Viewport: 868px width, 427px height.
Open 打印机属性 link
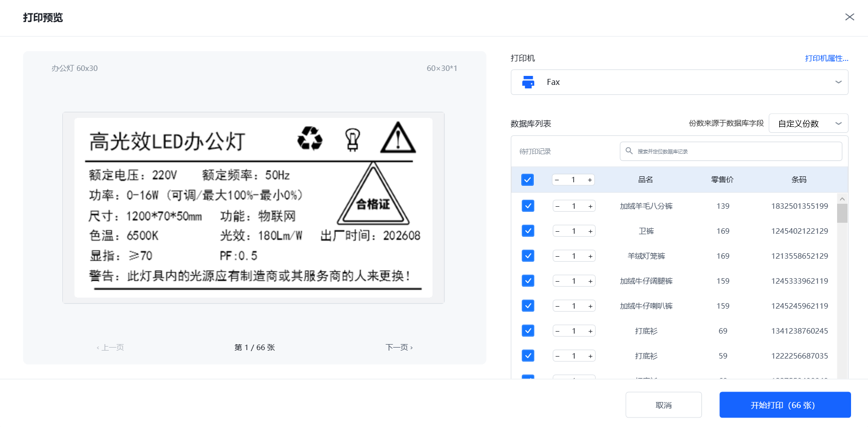click(x=827, y=58)
